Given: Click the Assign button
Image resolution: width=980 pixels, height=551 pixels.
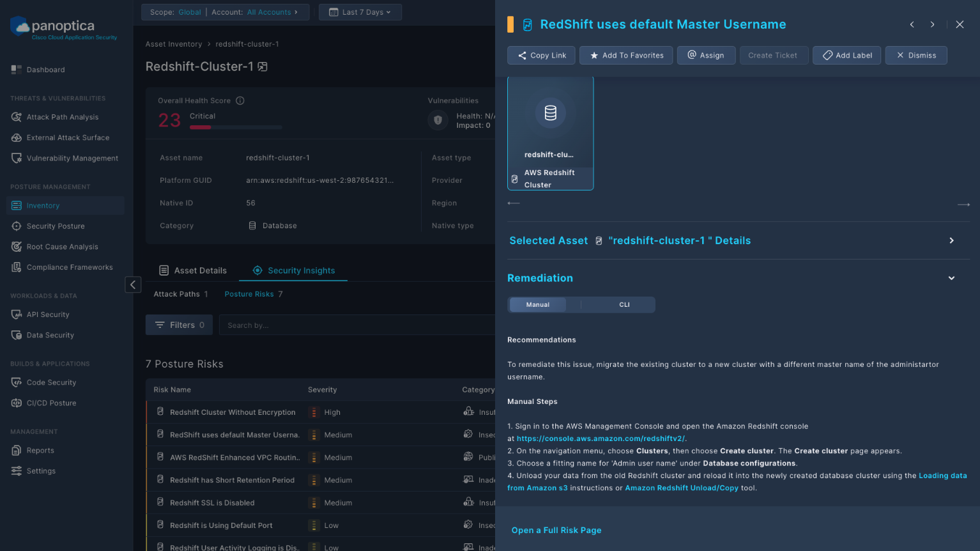Looking at the screenshot, I should click(x=706, y=56).
